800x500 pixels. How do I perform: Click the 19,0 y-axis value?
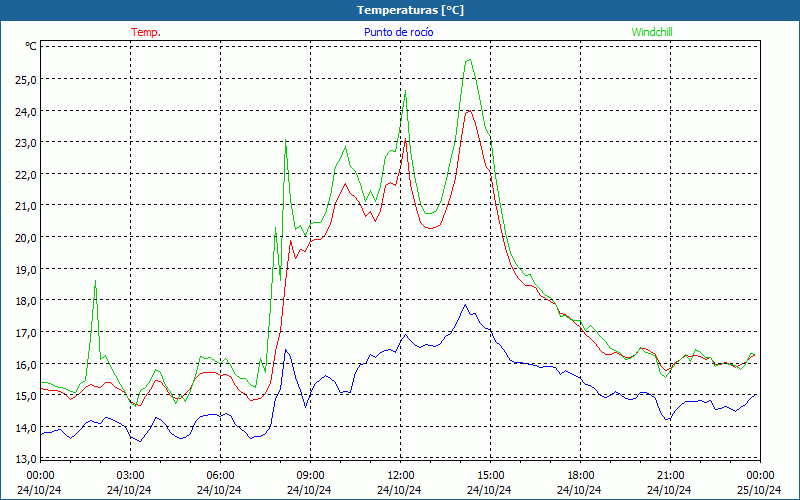pyautogui.click(x=26, y=269)
